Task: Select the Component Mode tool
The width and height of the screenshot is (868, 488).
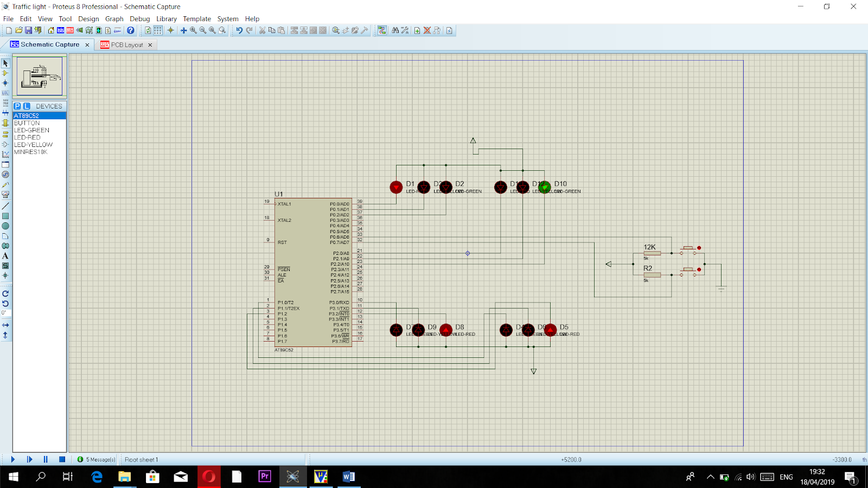Action: tap(5, 74)
